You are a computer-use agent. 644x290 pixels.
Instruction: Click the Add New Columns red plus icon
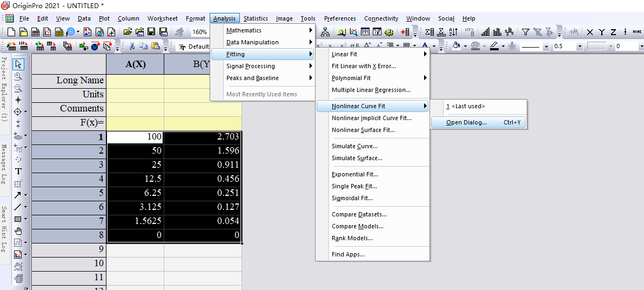(405, 32)
